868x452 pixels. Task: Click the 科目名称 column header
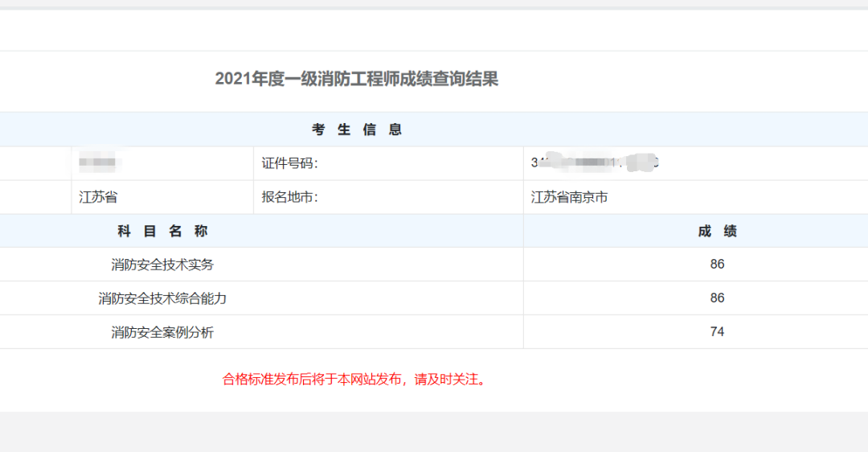(x=162, y=231)
